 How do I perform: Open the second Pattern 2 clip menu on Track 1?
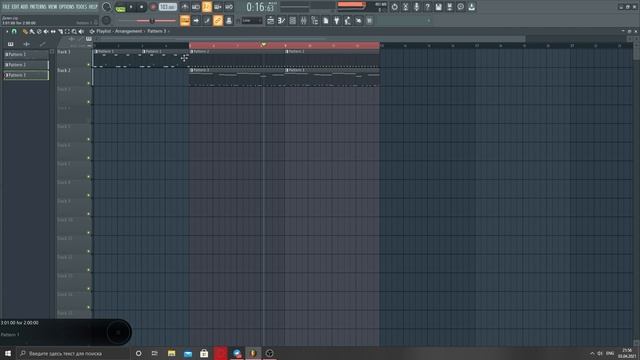[287, 52]
